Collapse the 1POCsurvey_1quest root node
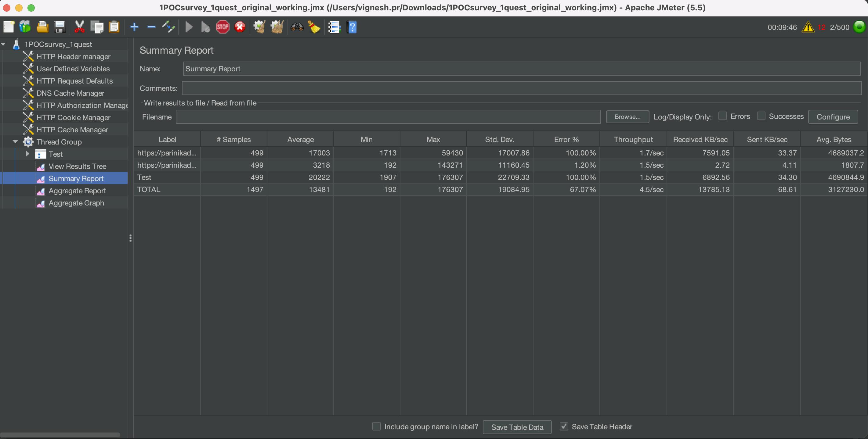 tap(4, 44)
